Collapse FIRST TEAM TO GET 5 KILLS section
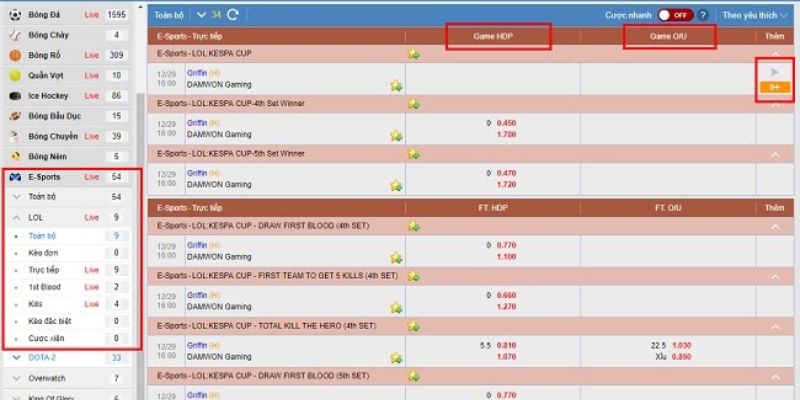 [x=775, y=277]
